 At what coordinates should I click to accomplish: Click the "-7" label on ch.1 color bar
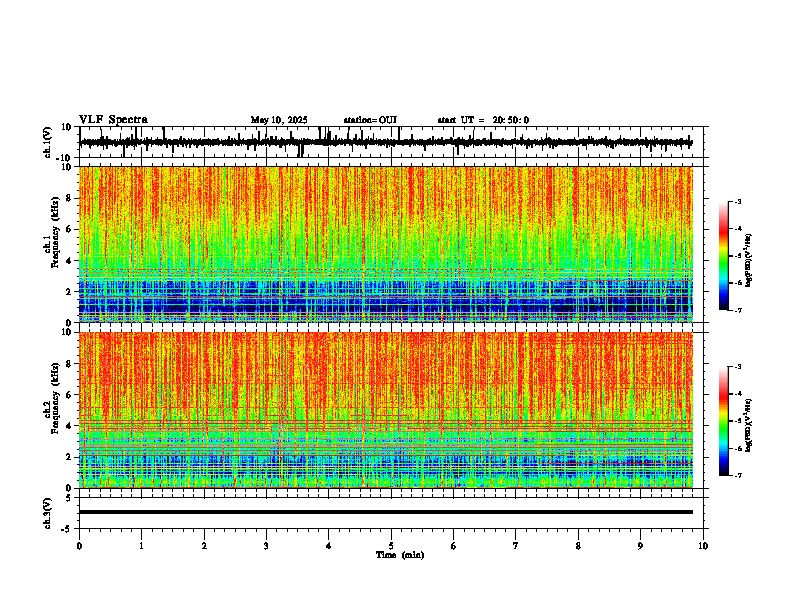[x=737, y=310]
